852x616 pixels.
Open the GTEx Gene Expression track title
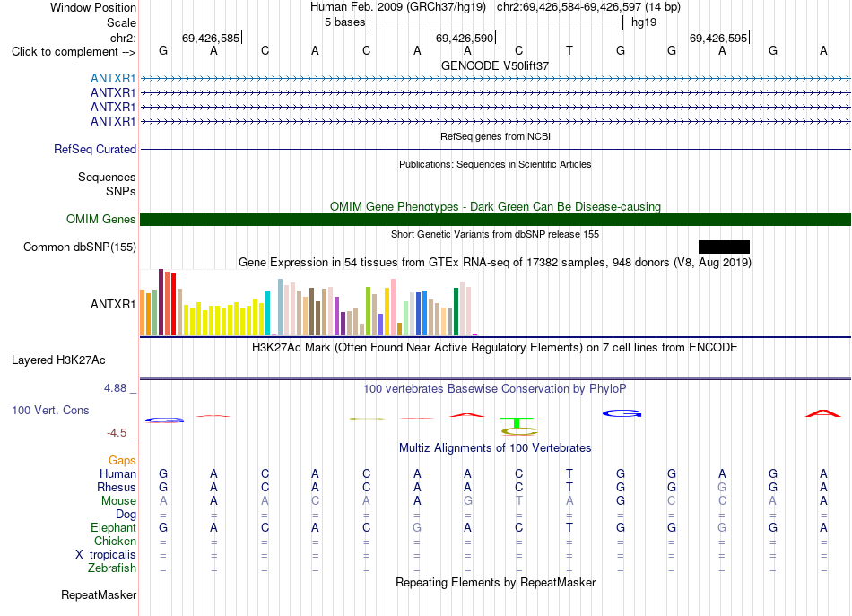[x=495, y=263]
